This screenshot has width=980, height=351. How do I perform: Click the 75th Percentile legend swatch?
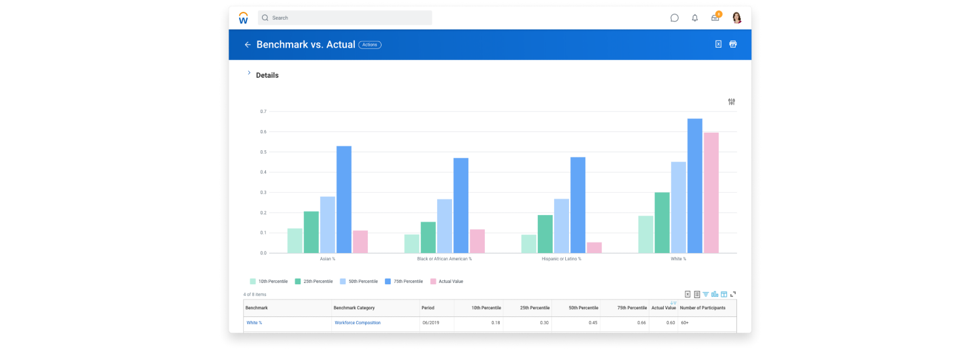388,282
